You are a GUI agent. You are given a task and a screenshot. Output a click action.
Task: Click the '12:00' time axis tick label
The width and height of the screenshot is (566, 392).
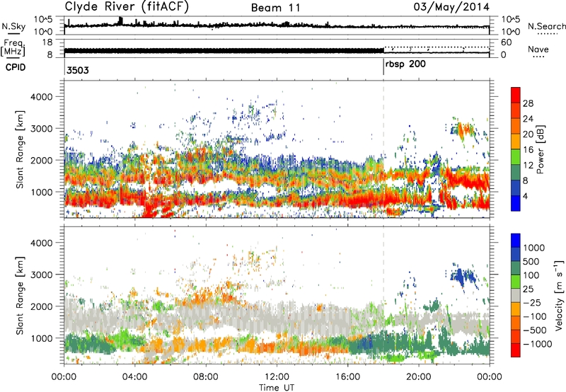click(277, 377)
